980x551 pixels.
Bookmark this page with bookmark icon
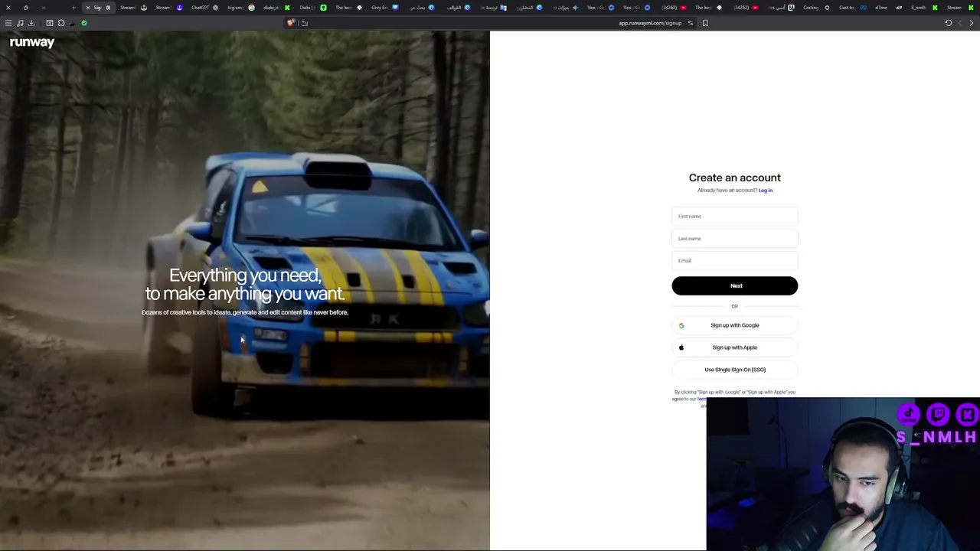tap(705, 23)
